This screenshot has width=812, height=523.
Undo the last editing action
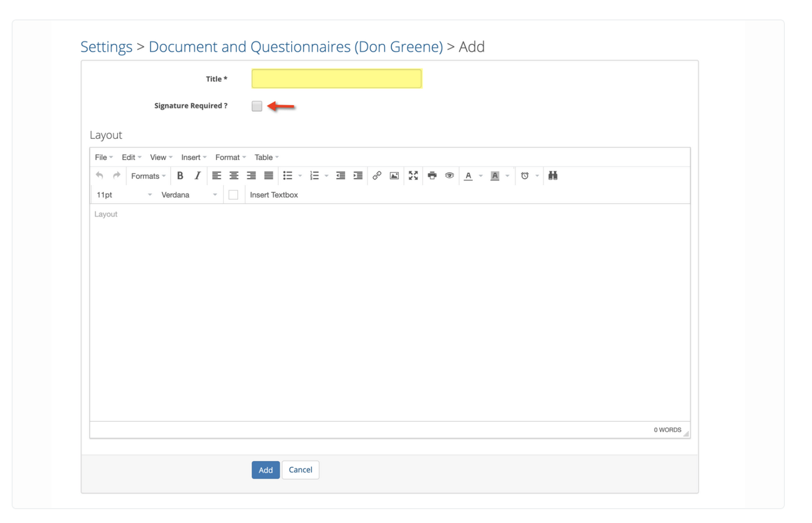[99, 175]
